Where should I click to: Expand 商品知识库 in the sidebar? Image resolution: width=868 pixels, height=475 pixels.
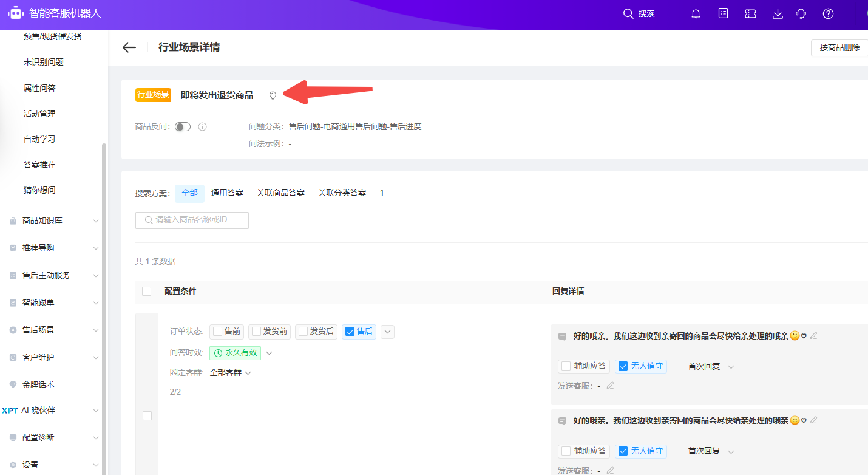(95, 221)
